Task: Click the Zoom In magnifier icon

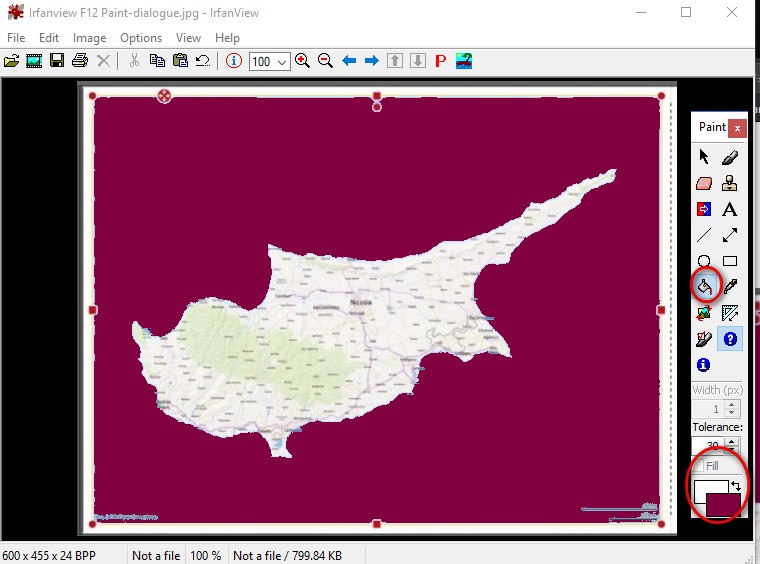Action: (302, 61)
